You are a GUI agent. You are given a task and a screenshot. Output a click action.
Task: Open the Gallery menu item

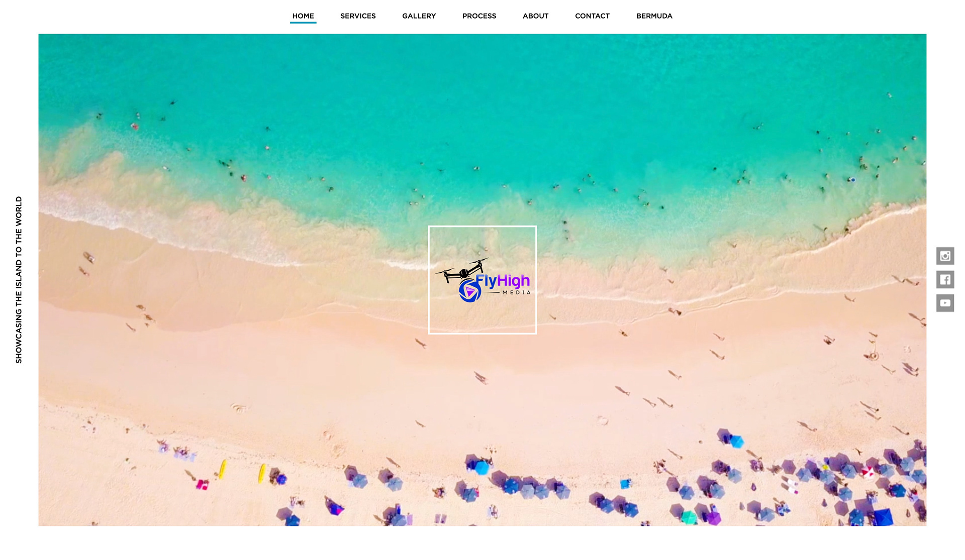click(419, 16)
